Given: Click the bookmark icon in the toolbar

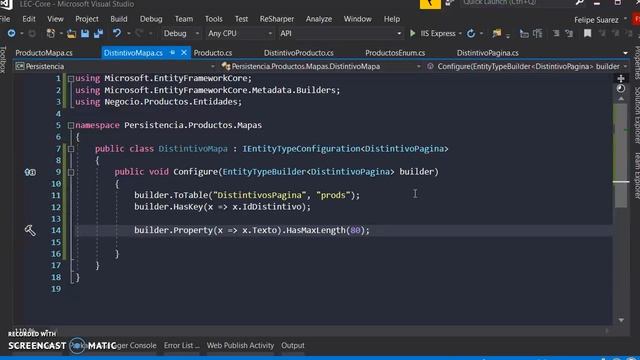Looking at the screenshot, I should tap(587, 33).
